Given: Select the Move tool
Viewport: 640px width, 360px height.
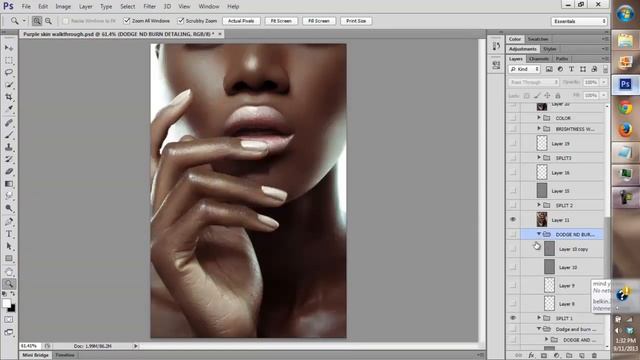Looking at the screenshot, I should click(9, 48).
